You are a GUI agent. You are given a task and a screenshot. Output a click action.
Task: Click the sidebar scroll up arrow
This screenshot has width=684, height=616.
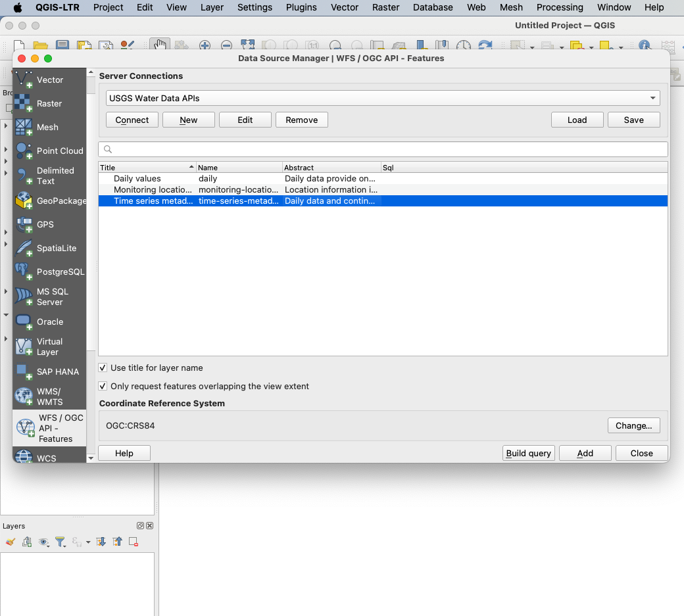[91, 72]
